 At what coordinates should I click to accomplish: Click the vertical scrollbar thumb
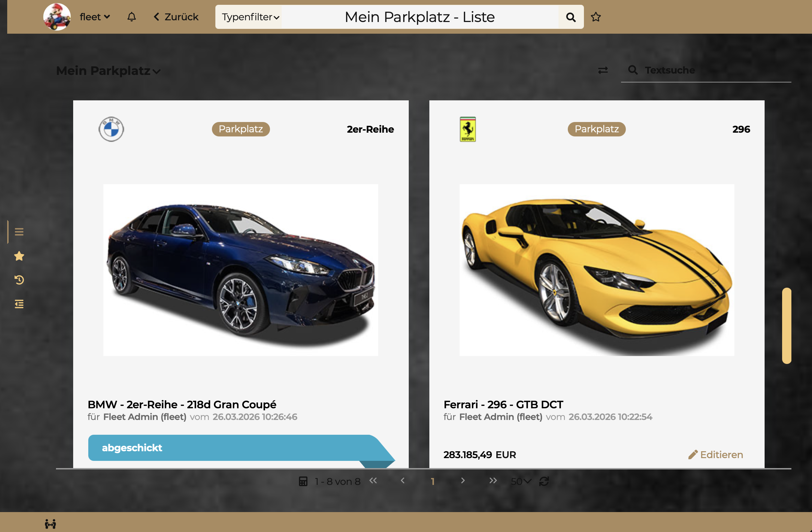(x=787, y=325)
